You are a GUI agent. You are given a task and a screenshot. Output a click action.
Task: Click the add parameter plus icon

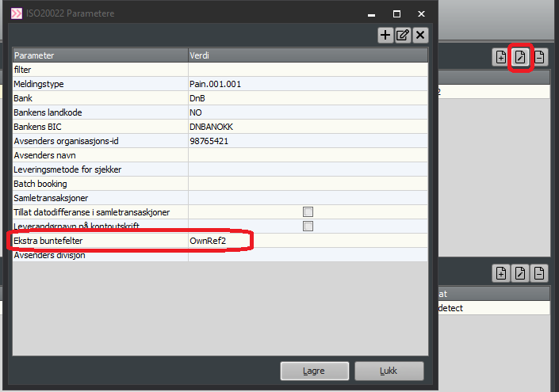click(x=385, y=35)
